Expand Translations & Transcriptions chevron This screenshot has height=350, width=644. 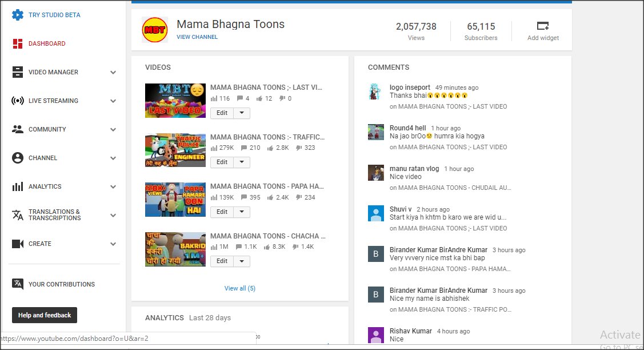pyautogui.click(x=113, y=215)
